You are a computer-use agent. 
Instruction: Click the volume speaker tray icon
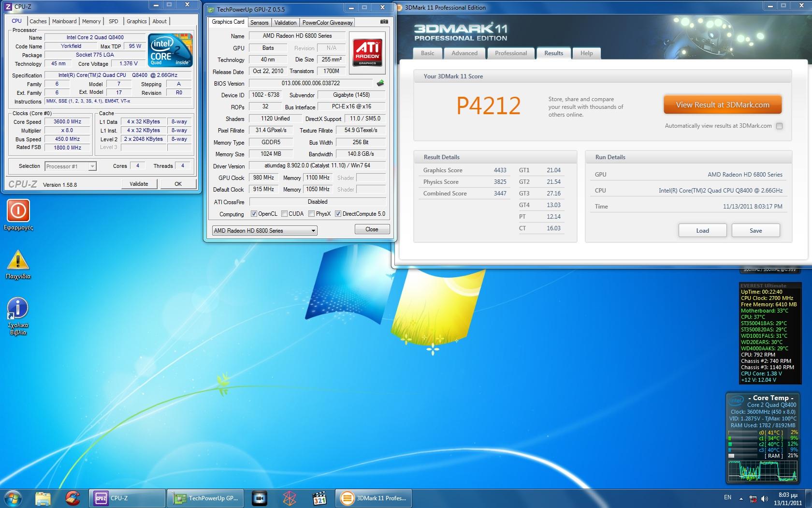[764, 498]
